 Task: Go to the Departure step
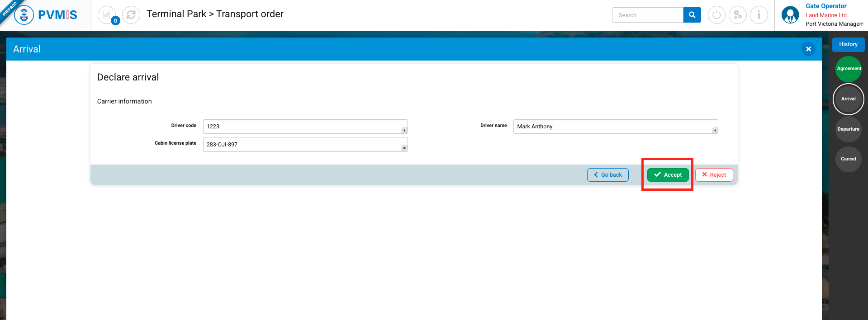pyautogui.click(x=849, y=129)
